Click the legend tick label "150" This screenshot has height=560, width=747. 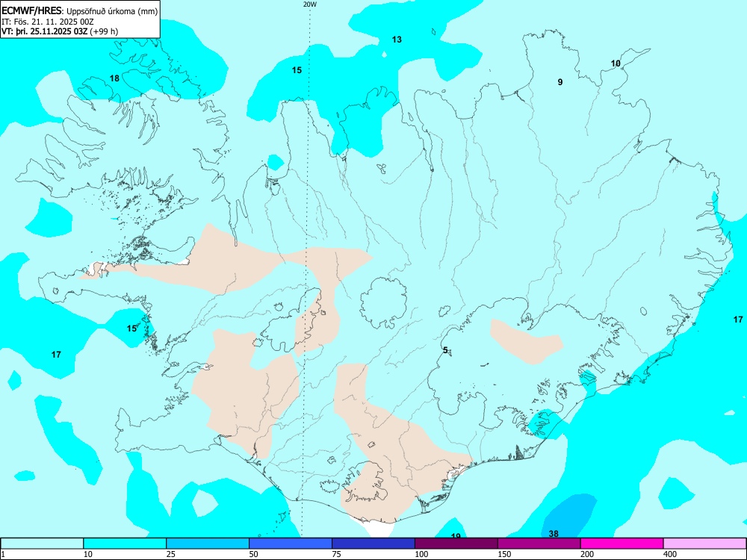click(x=504, y=554)
